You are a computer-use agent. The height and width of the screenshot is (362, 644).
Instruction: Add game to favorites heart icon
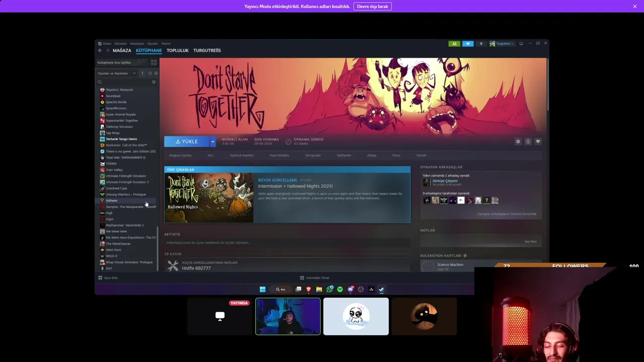tap(538, 142)
